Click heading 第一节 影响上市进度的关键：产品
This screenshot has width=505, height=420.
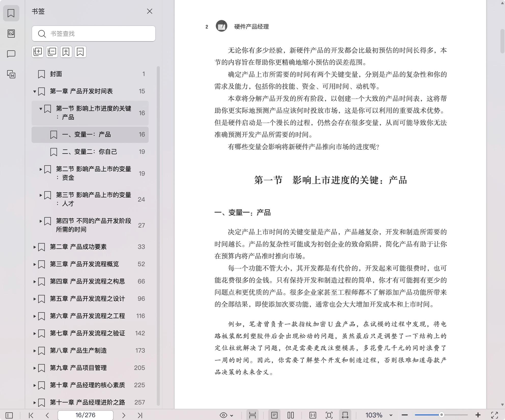330,180
